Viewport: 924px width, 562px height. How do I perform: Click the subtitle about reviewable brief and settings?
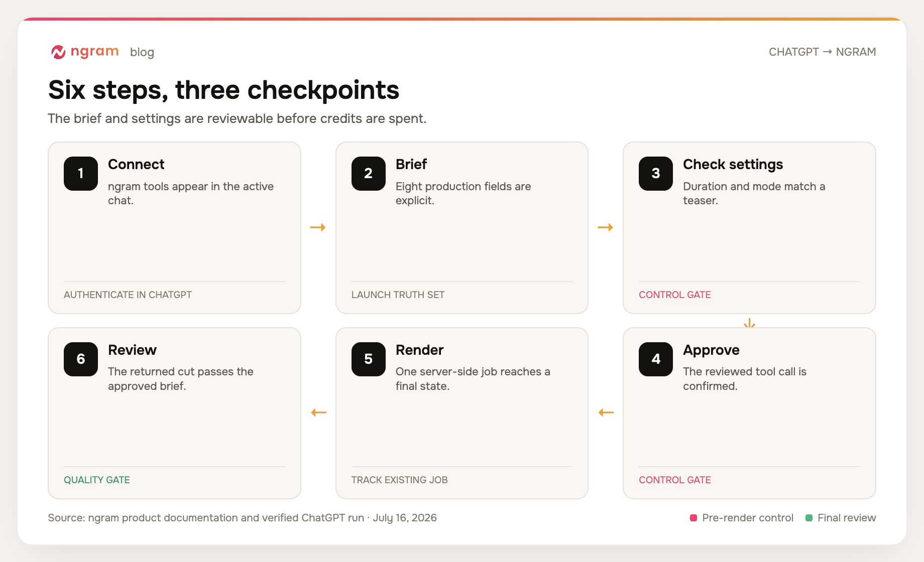tap(237, 118)
